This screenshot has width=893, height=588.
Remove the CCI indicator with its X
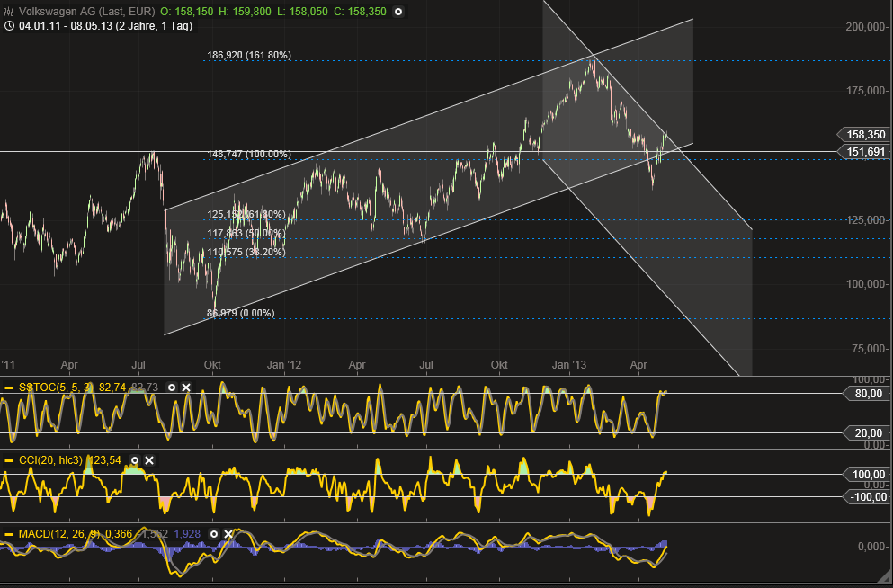pyautogui.click(x=149, y=460)
